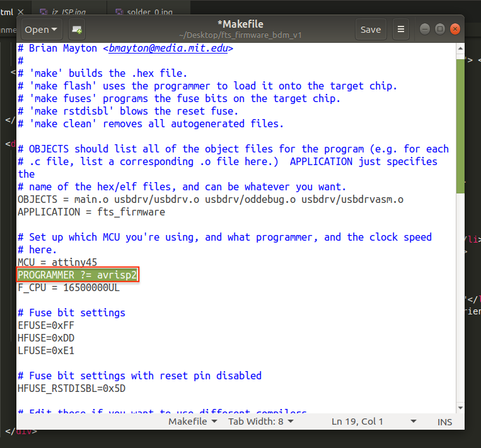Click the ~/Desktop/fts_firmware_bdm_v1 path subtitle
This screenshot has width=481, height=448.
pos(241,35)
